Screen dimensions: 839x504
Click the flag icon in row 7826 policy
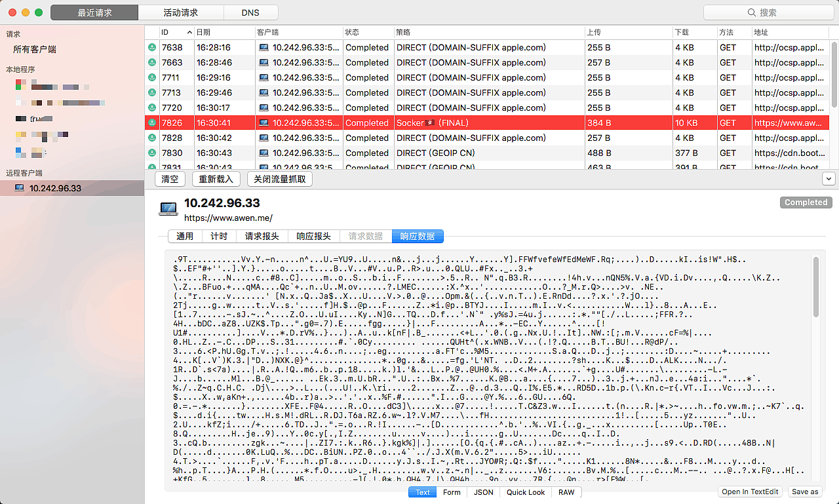(x=431, y=123)
